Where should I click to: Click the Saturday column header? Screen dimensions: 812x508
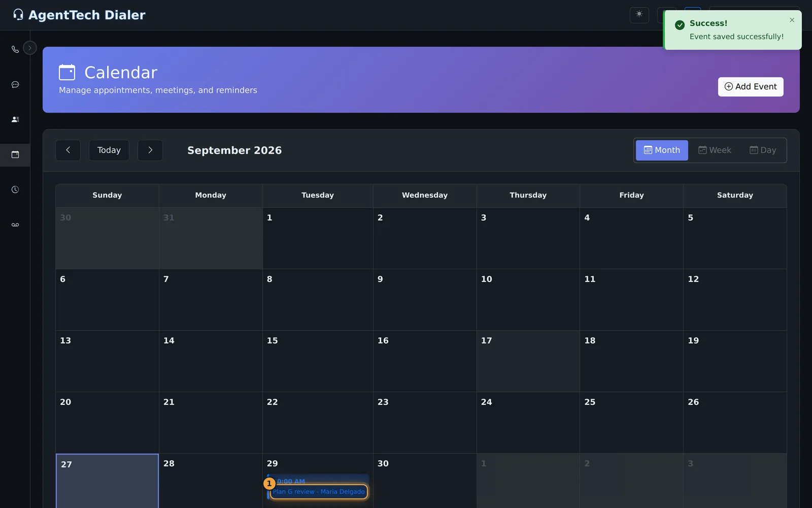(735, 195)
